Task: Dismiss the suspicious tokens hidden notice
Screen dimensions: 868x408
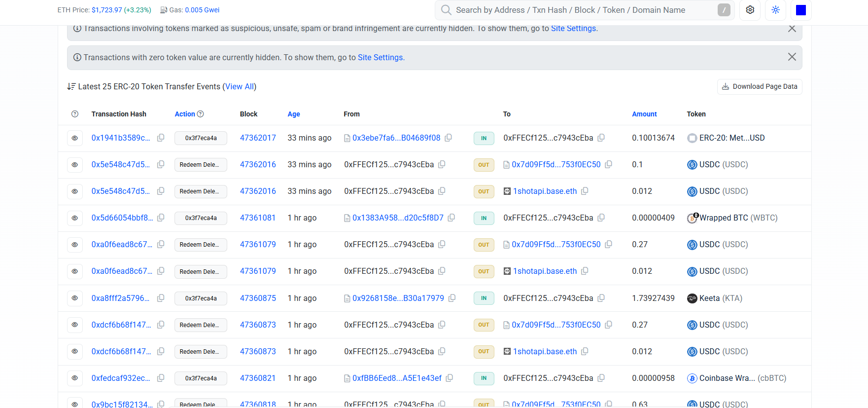Action: (x=792, y=29)
